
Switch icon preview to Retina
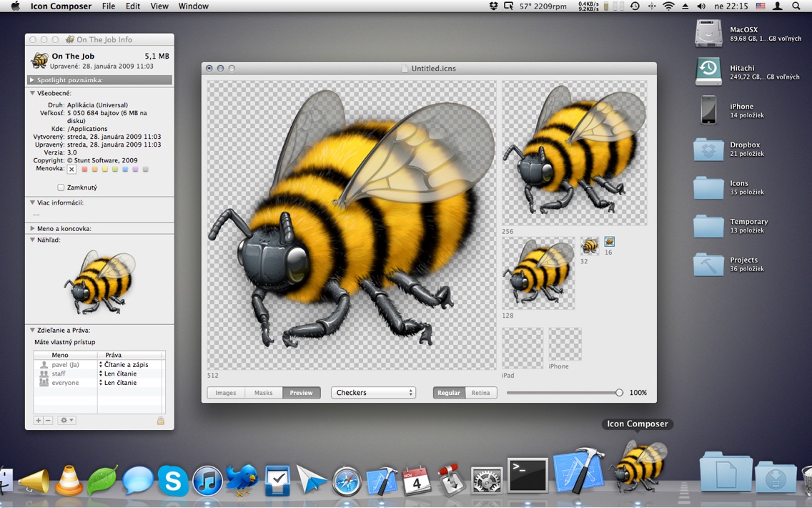click(480, 393)
